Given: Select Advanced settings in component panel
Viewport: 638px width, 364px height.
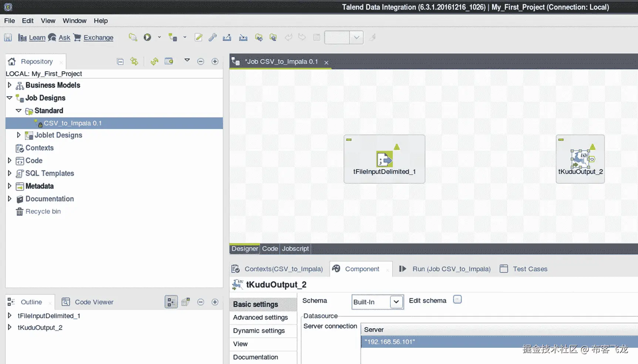Looking at the screenshot, I should 263,317.
